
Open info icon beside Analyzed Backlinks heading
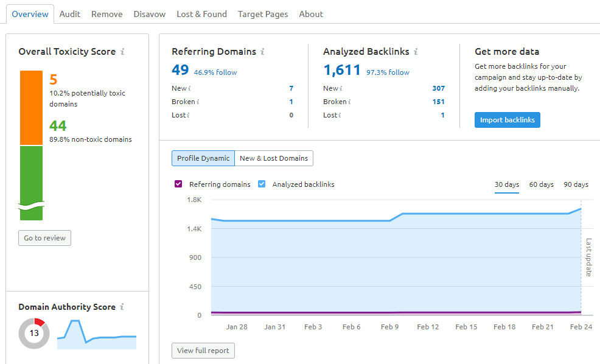(x=416, y=51)
